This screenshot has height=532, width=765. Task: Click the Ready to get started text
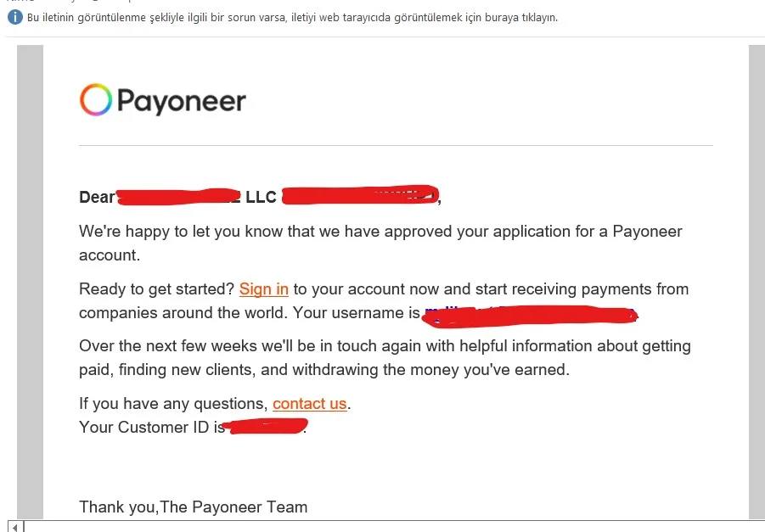point(156,288)
